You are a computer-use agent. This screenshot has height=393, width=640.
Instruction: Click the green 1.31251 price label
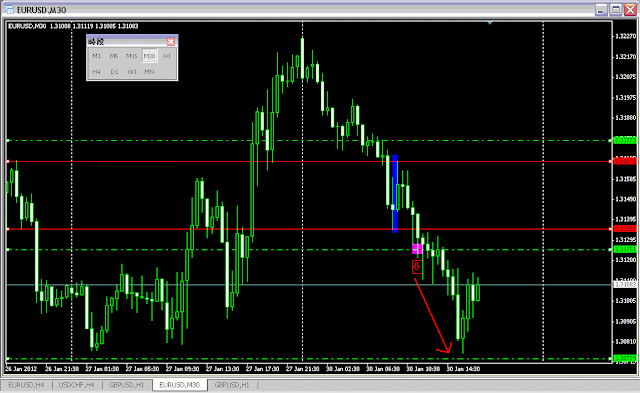coord(625,249)
